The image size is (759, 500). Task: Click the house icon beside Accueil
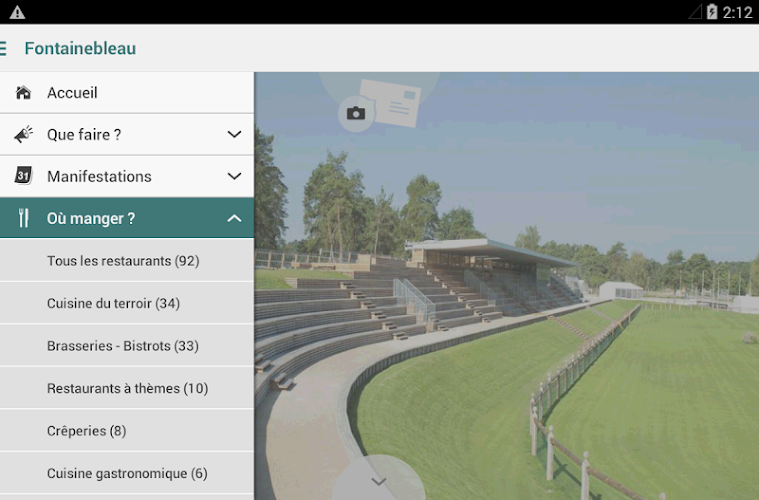[23, 92]
